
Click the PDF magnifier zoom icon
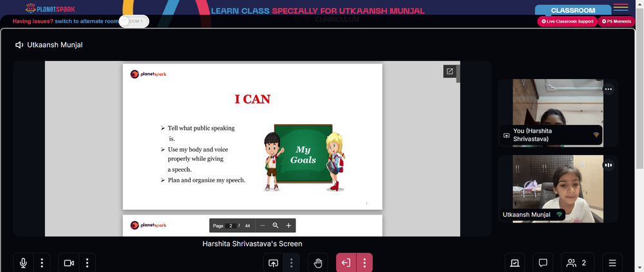coord(276,226)
